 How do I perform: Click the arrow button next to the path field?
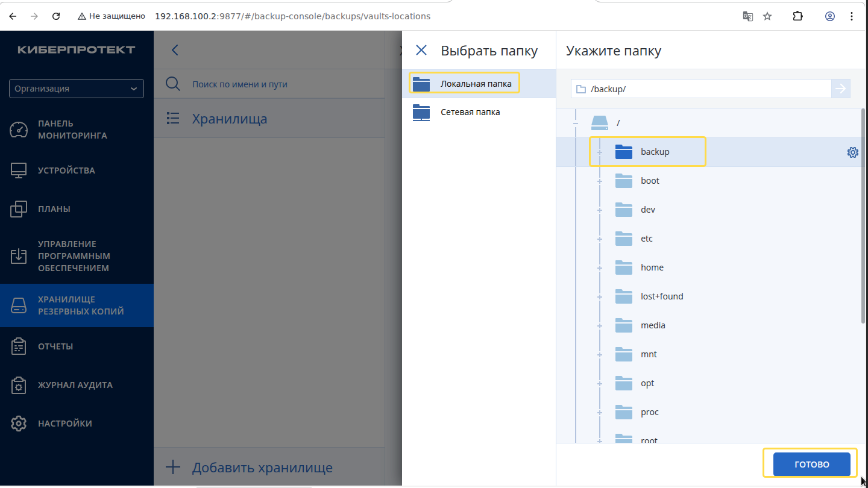tap(841, 89)
